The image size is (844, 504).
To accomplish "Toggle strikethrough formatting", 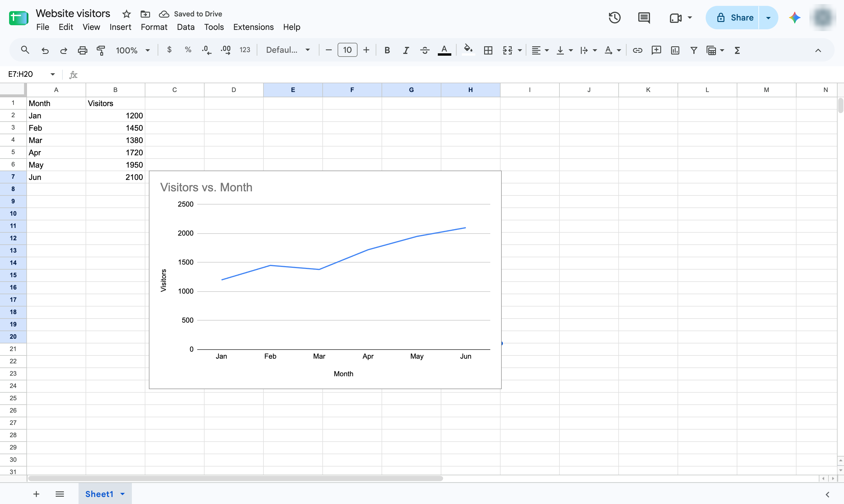I will (x=425, y=50).
